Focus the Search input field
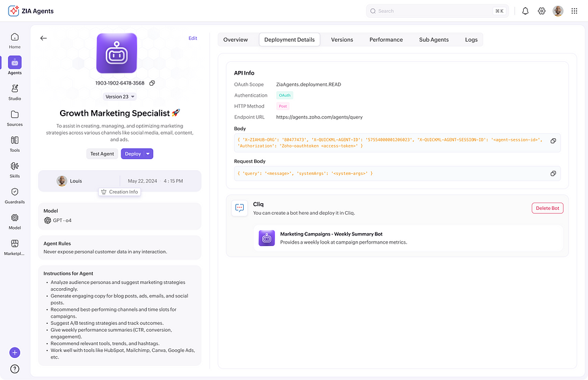 437,11
